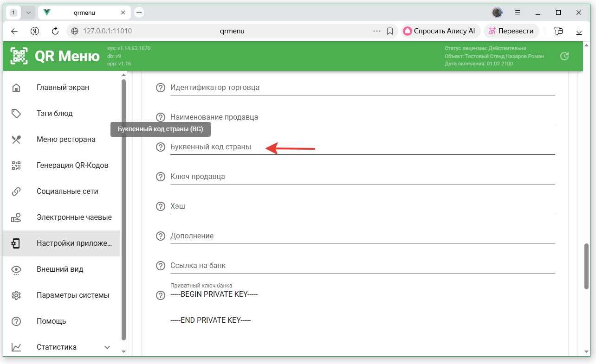Open Меню ресторана in the sidebar
This screenshot has height=364, width=596.
65,140
